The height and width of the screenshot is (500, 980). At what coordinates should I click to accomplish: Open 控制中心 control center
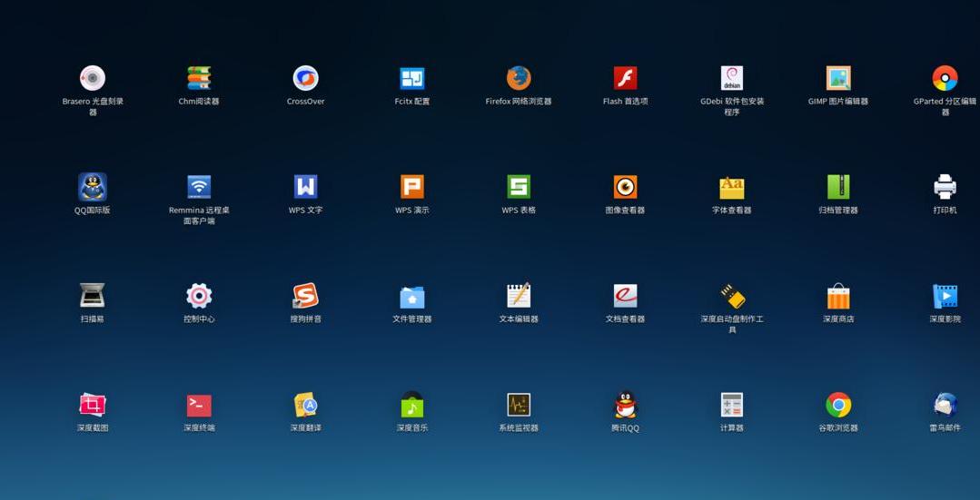point(199,295)
